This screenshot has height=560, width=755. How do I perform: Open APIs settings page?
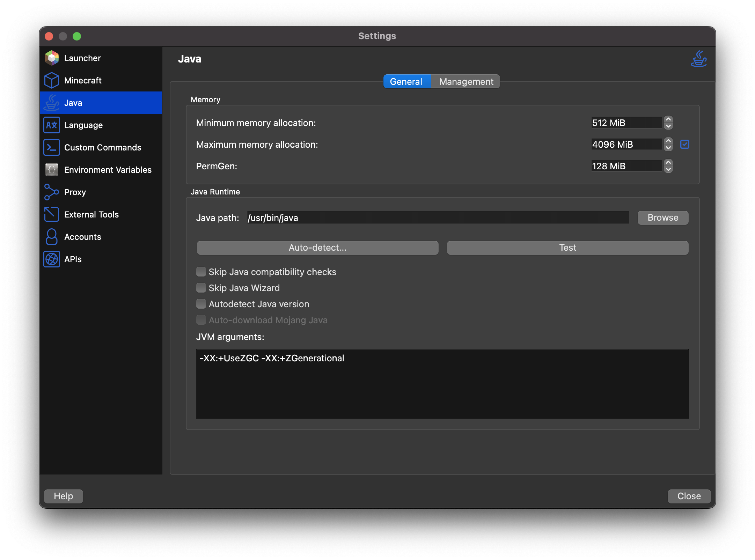pos(101,259)
